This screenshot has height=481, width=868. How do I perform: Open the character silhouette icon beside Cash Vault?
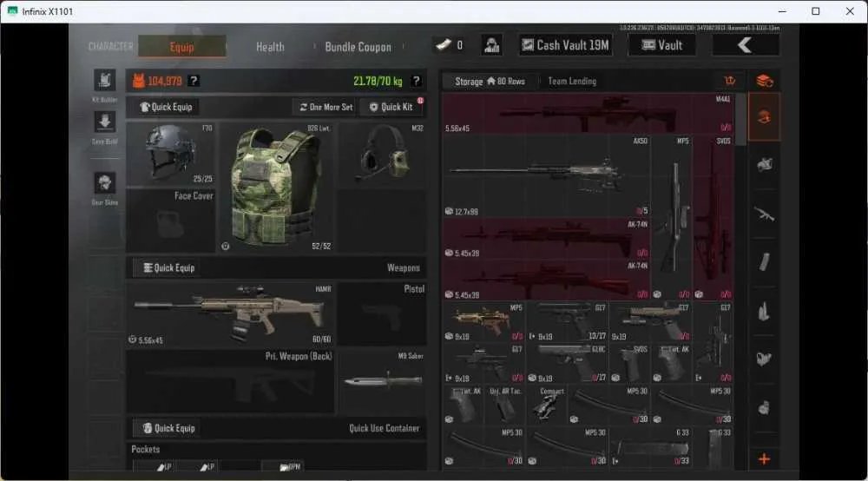491,45
